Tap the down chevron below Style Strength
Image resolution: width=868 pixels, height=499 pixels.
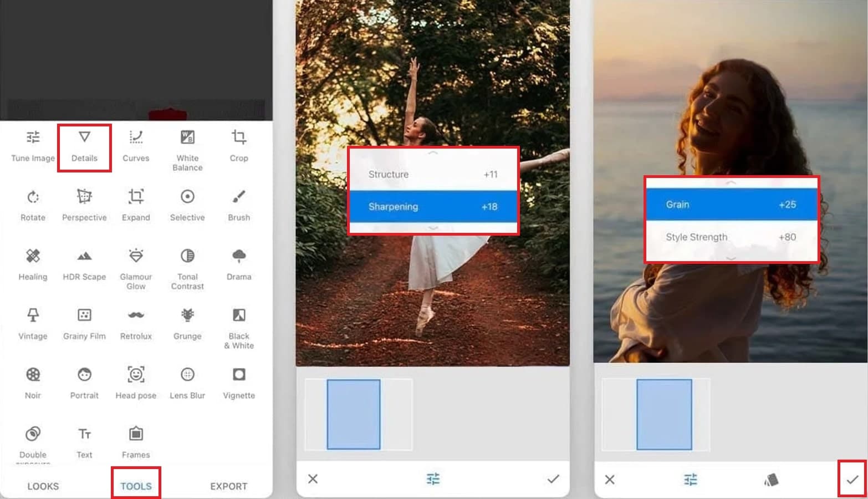click(x=731, y=258)
